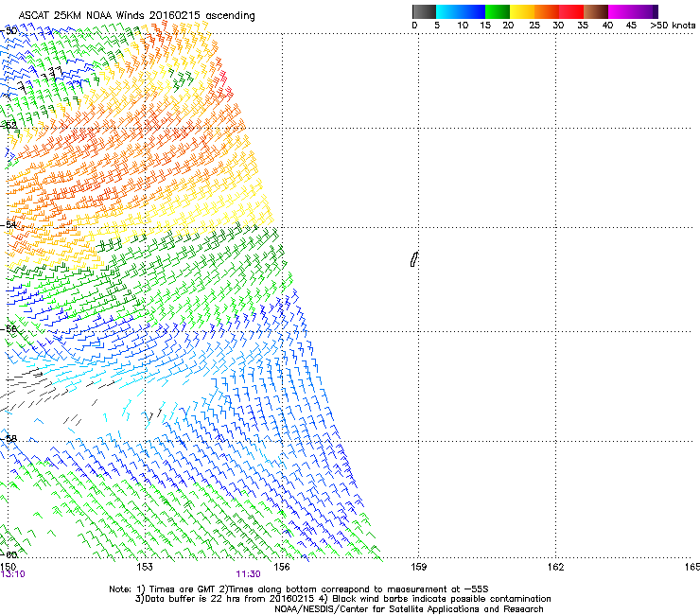Select the green 15-20 knots legend segment
The height and width of the screenshot is (615, 700).
point(498,11)
